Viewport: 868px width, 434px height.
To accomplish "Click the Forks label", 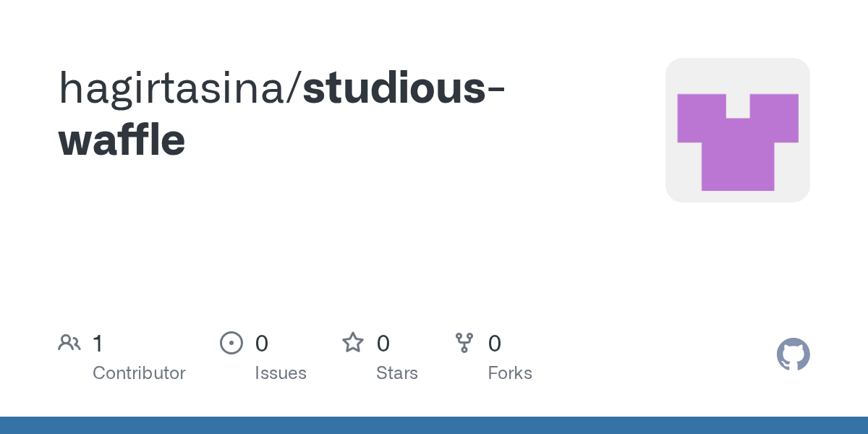I will tap(510, 373).
